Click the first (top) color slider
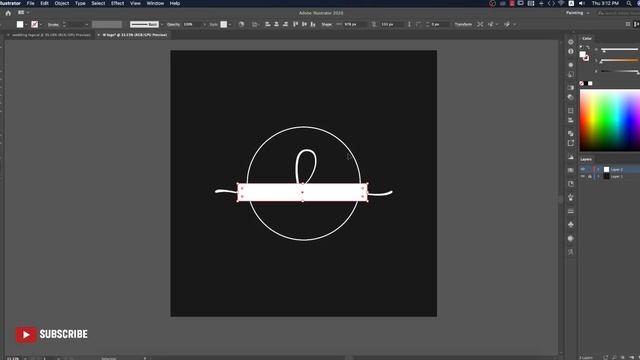The height and width of the screenshot is (360, 640). (x=619, y=50)
